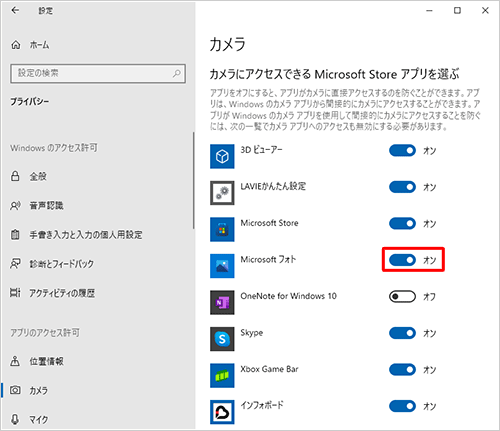The image size is (500, 431).
Task: Close the settings window
Action: pyautogui.click(x=485, y=11)
